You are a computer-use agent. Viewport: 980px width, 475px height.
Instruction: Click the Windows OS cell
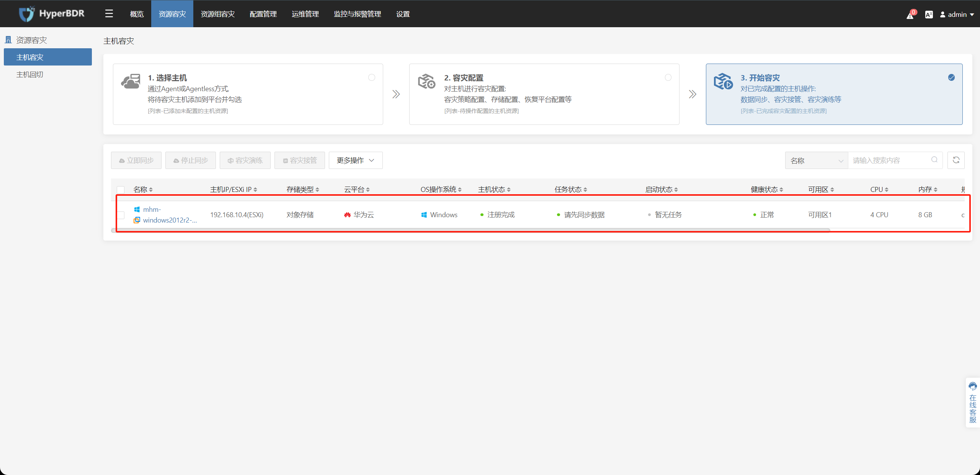439,215
